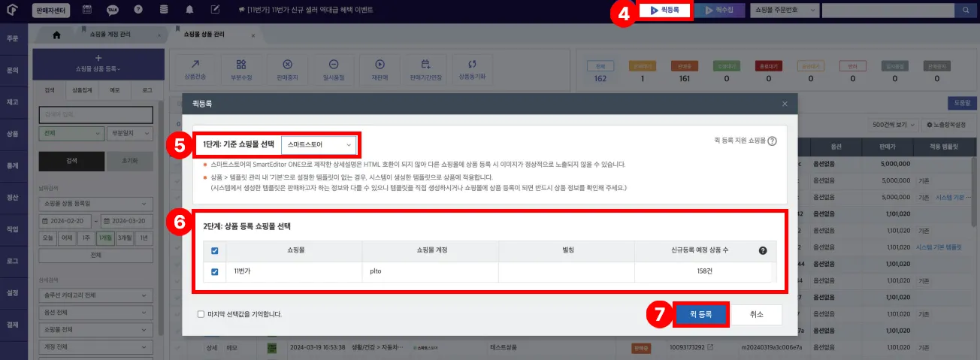Viewport: 980px width, 360px height.
Task: Click the 검색어 입력 search field
Action: pyautogui.click(x=95, y=115)
